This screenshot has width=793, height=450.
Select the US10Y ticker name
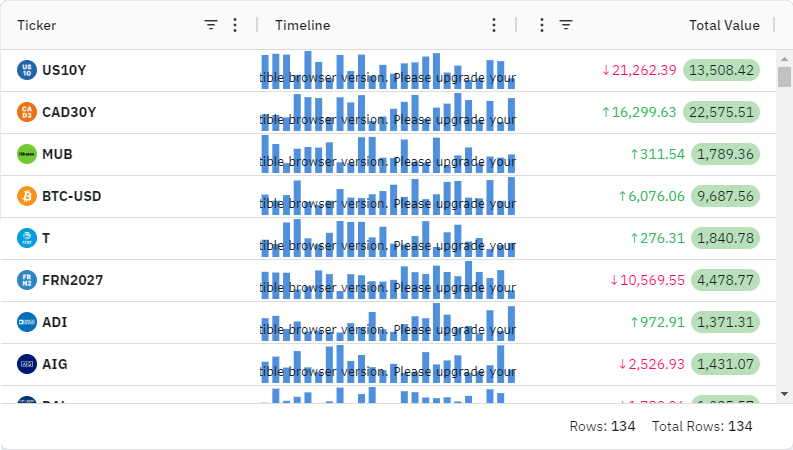(x=64, y=70)
